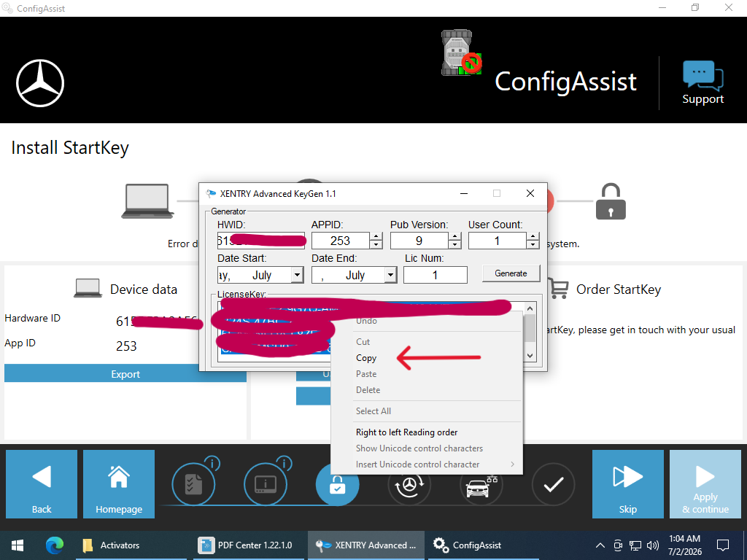This screenshot has width=747, height=560.
Task: Select the device information step icon
Action: click(x=266, y=484)
